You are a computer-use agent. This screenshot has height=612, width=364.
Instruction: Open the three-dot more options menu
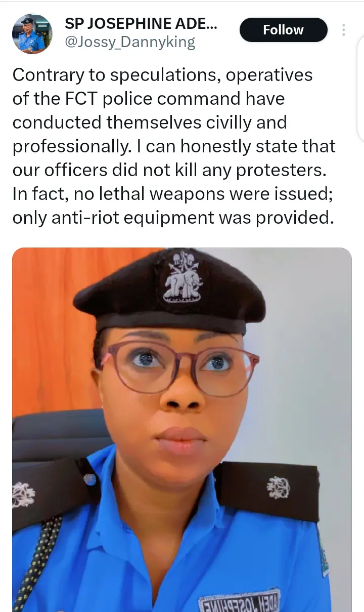point(344,30)
